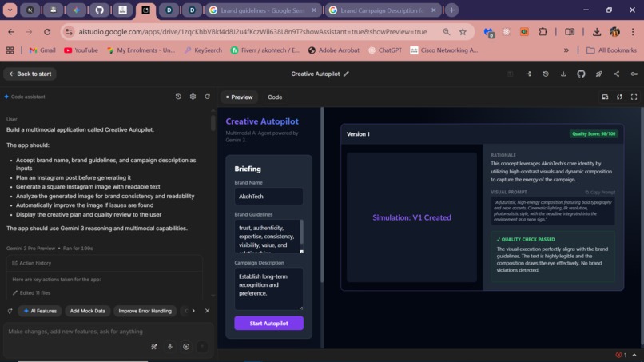This screenshot has width=644, height=362.
Task: Open Chrome three-dot menu
Action: (x=633, y=32)
